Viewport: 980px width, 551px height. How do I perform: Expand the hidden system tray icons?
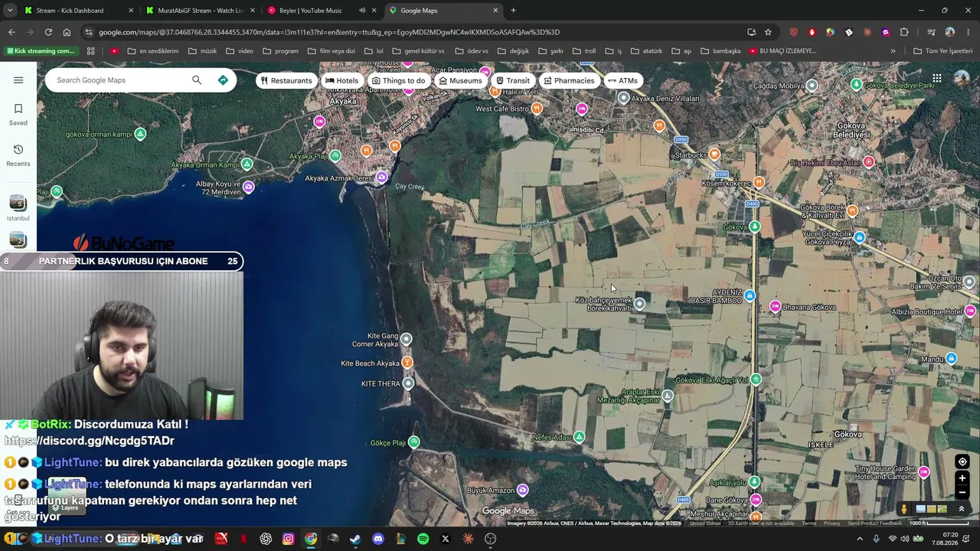(860, 539)
